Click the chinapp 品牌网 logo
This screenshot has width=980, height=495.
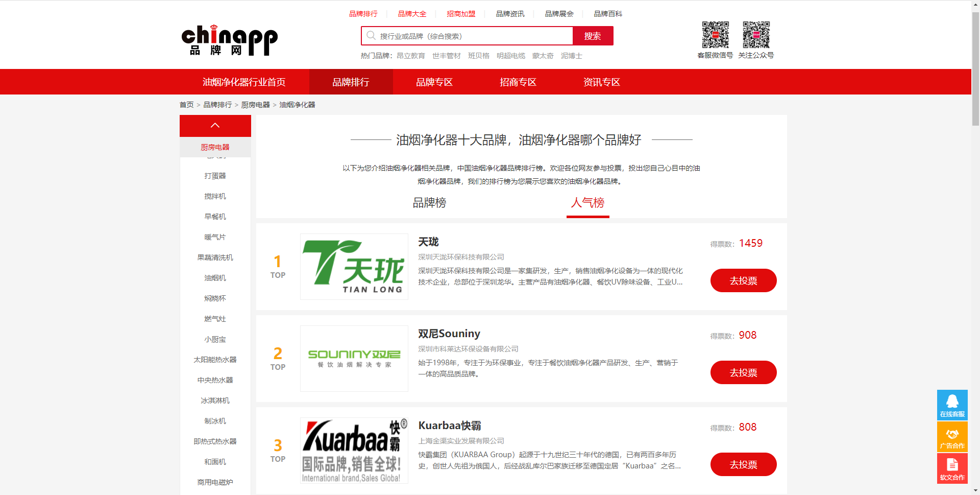(x=230, y=40)
